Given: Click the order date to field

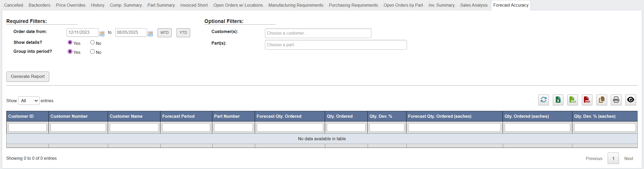Looking at the screenshot, I should pyautogui.click(x=131, y=32).
